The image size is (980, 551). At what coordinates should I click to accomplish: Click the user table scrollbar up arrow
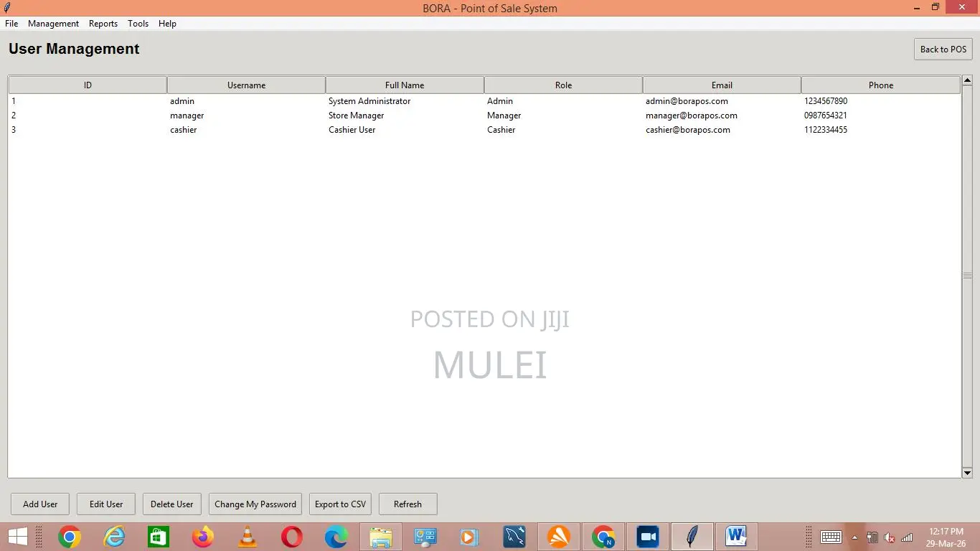[967, 80]
